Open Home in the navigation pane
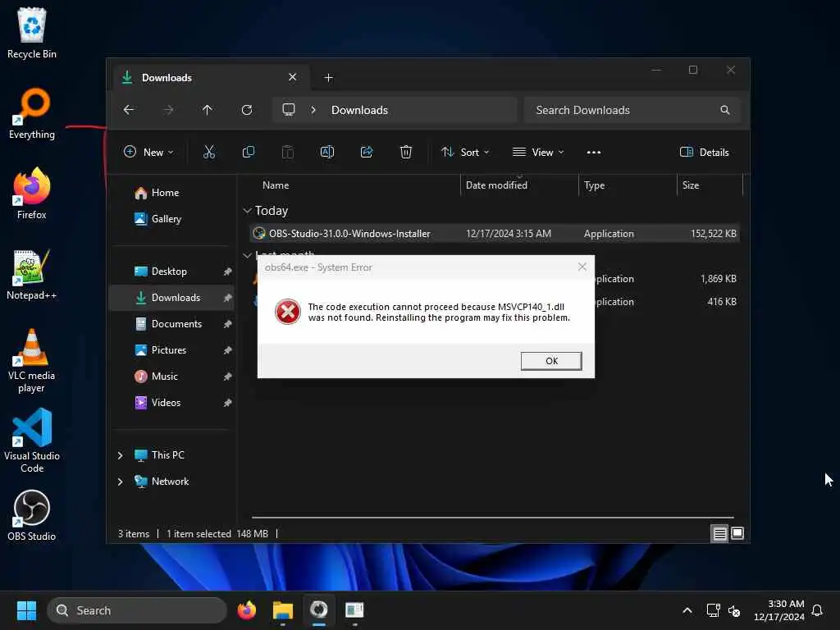Image resolution: width=840 pixels, height=630 pixels. point(165,192)
